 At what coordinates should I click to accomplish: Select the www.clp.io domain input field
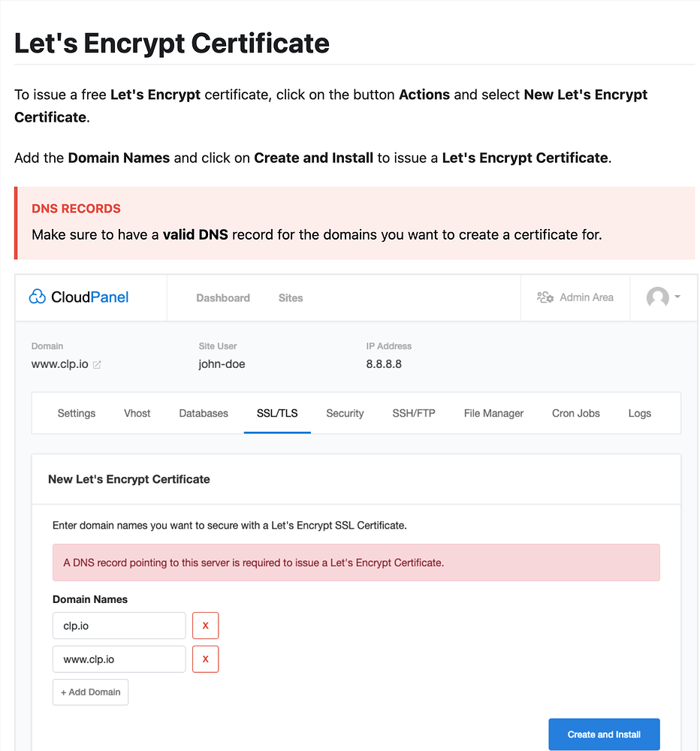[119, 659]
